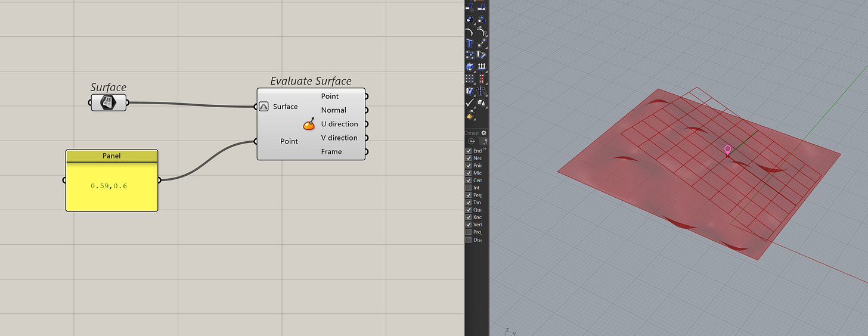
Task: Click the Panel value 0.59,0.6
Action: [108, 186]
